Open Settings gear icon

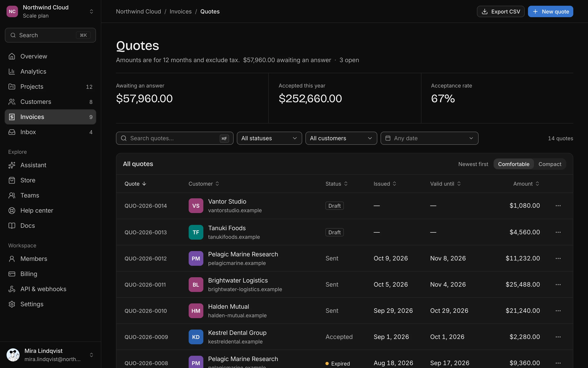[12, 304]
